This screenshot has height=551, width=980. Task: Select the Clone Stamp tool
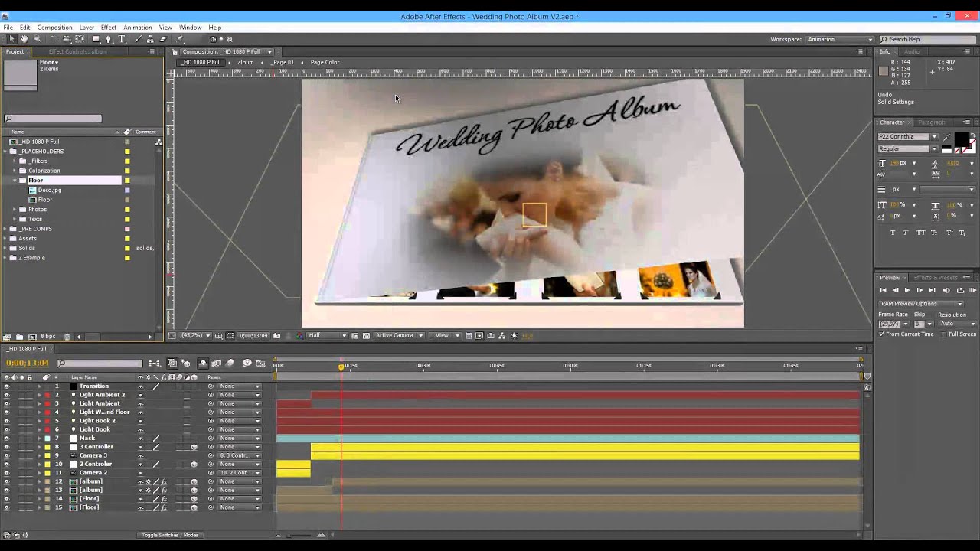pos(150,39)
